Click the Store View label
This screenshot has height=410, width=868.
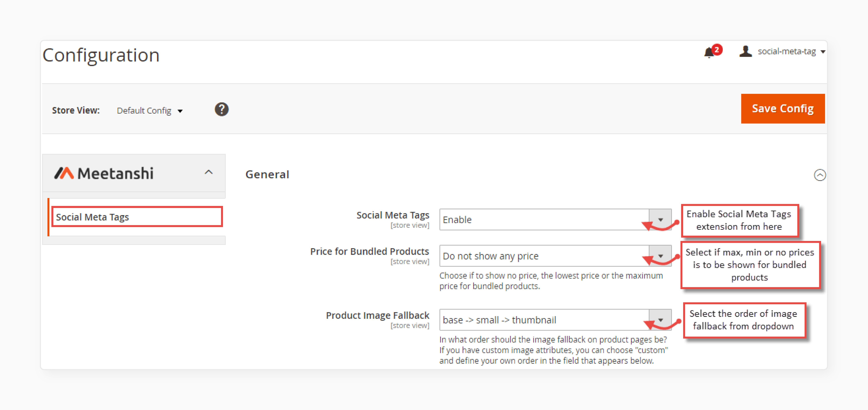point(76,111)
